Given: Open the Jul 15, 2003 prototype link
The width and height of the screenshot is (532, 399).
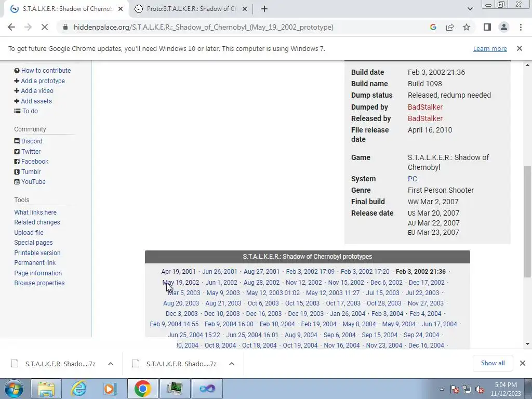Looking at the screenshot, I should pyautogui.click(x=383, y=293).
